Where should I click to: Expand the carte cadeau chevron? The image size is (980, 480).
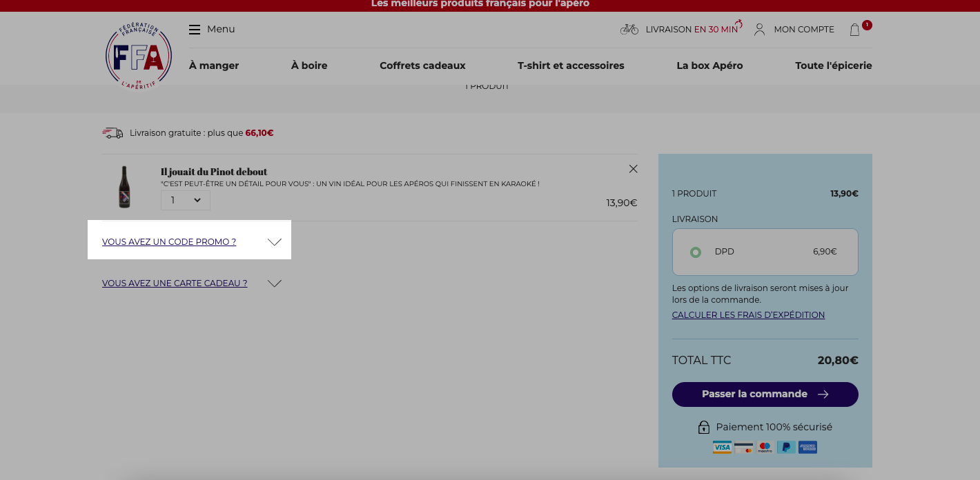275,283
